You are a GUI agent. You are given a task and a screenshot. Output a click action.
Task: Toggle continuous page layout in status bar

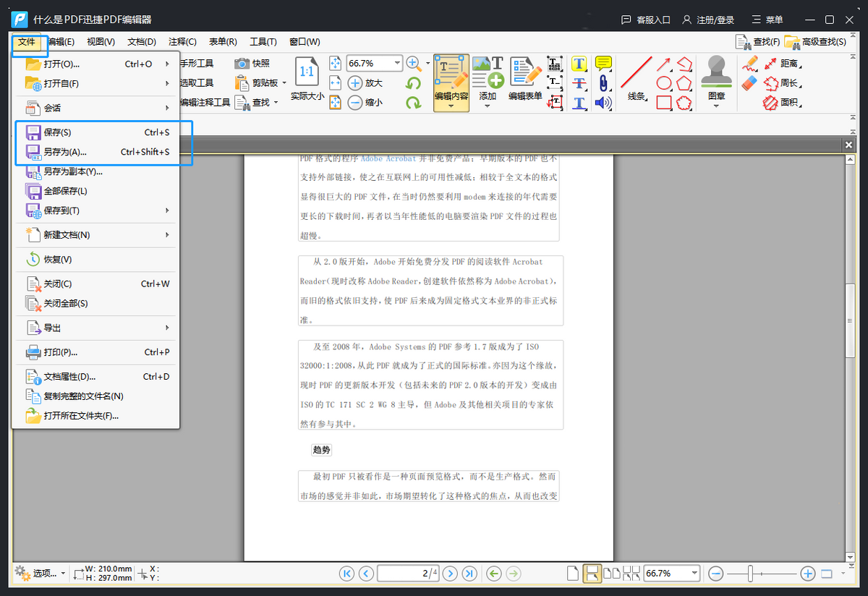coord(592,574)
